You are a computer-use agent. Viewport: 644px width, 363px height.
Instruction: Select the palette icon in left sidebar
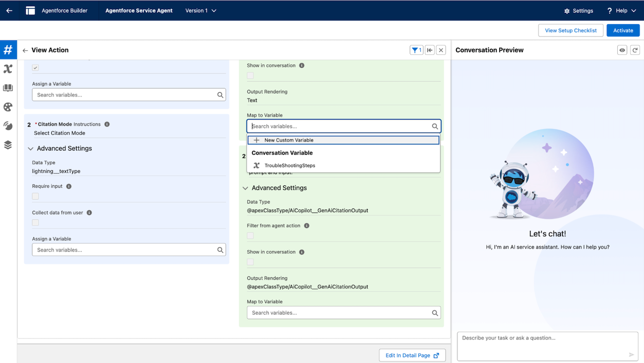(x=8, y=107)
